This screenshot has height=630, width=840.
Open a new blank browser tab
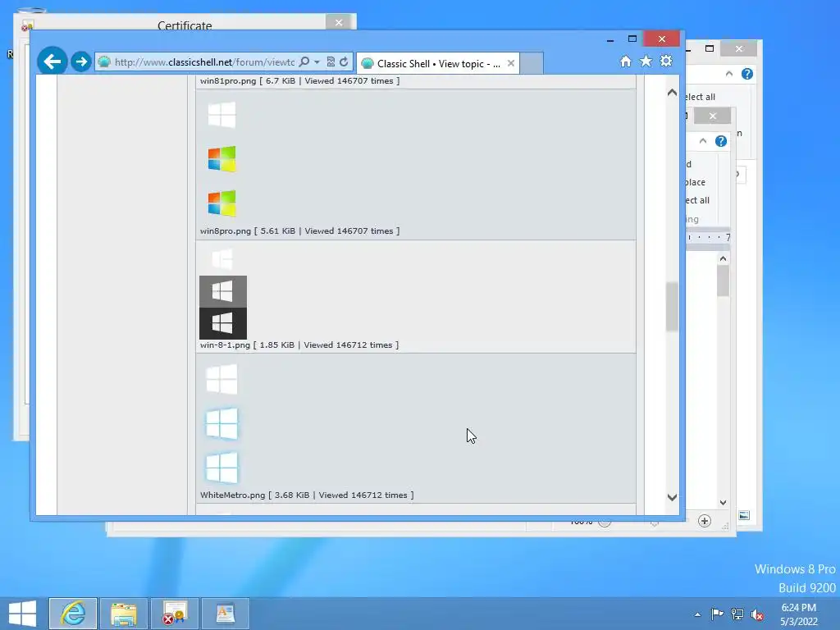point(532,63)
